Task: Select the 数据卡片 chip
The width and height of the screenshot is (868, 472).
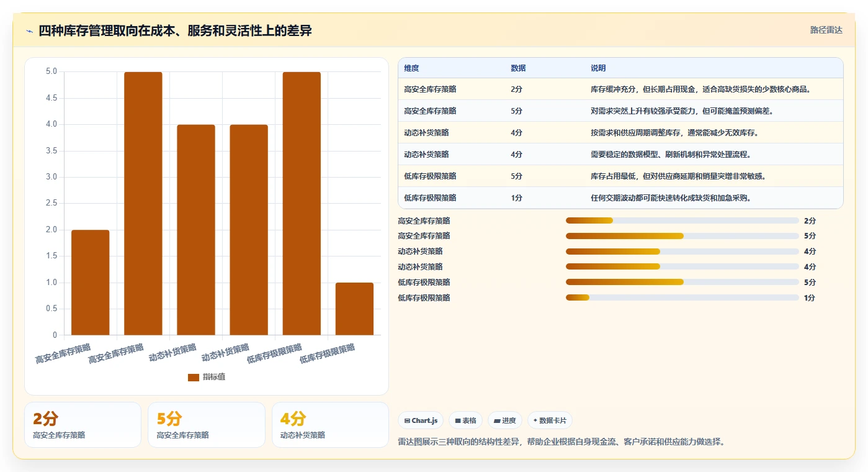Action: [549, 420]
